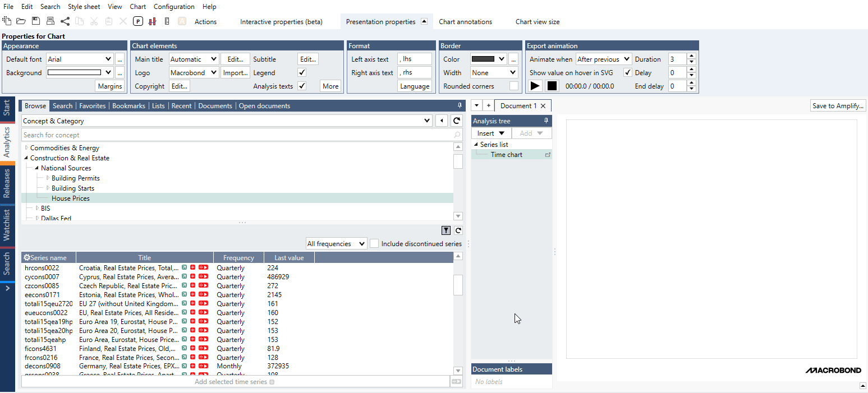868x393 pixels.
Task: Open the Border color swatch picker
Action: tap(488, 59)
